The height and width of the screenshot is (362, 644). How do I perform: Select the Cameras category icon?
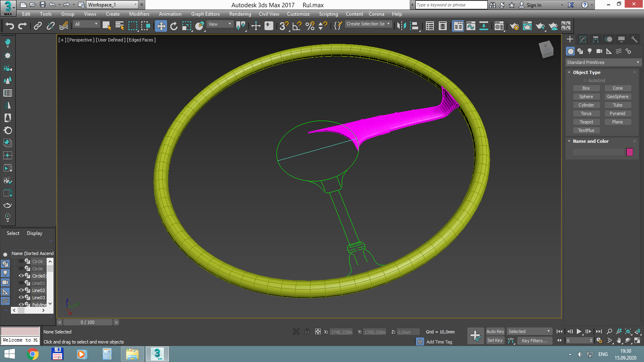599,51
